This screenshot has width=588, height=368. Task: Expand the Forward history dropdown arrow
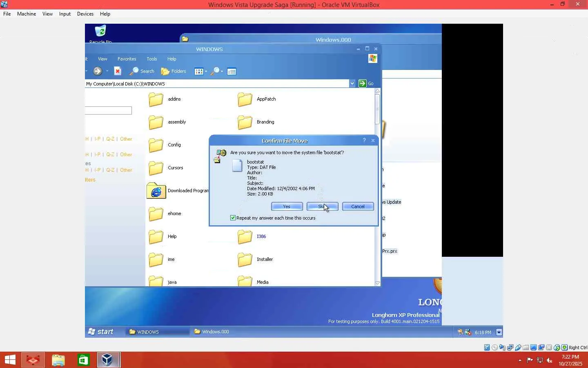[107, 71]
